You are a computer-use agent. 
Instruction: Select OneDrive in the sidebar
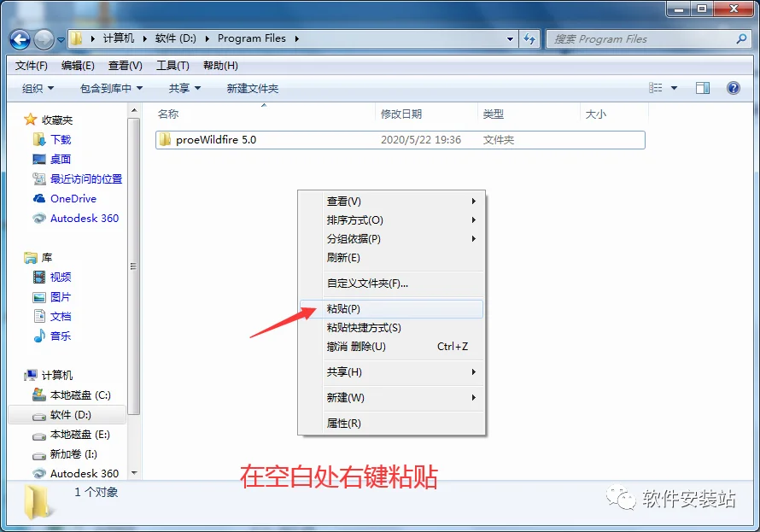[73, 199]
